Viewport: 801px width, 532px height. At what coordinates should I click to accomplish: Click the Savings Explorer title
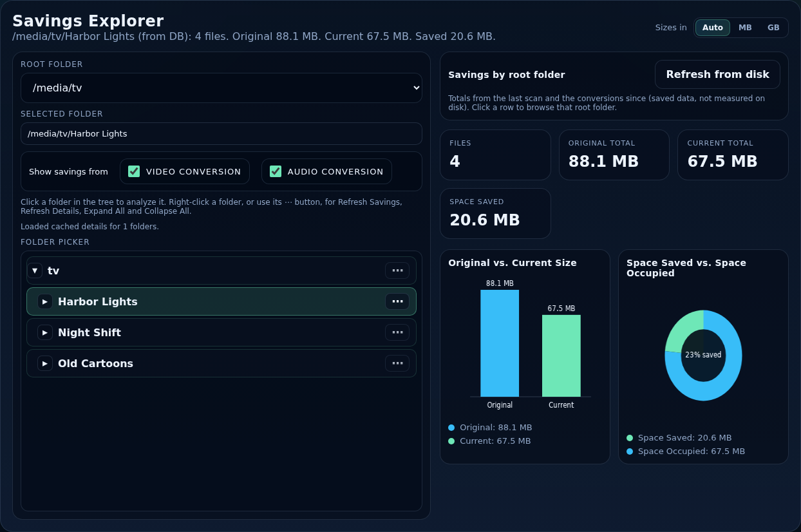coord(88,21)
